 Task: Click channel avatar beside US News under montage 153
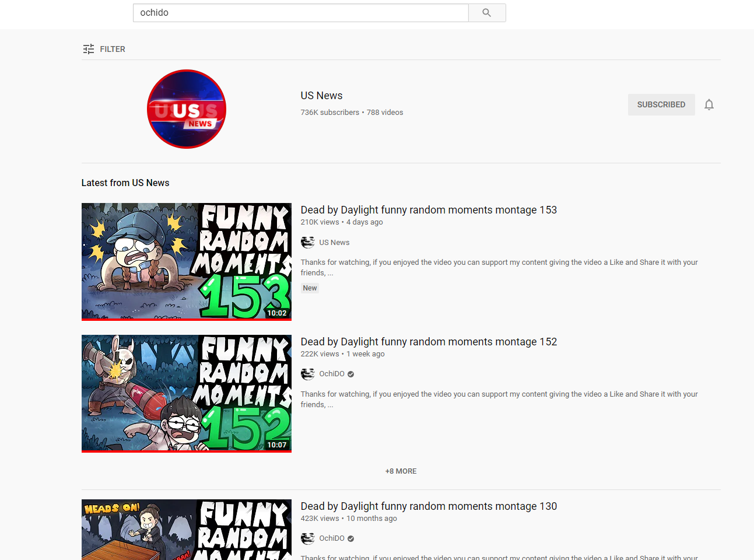click(308, 242)
